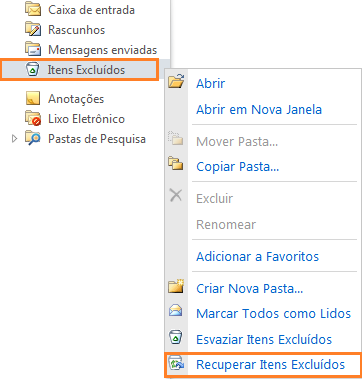Open the Rascunhos folder label
Screen dimensions: 362x379
click(x=77, y=30)
